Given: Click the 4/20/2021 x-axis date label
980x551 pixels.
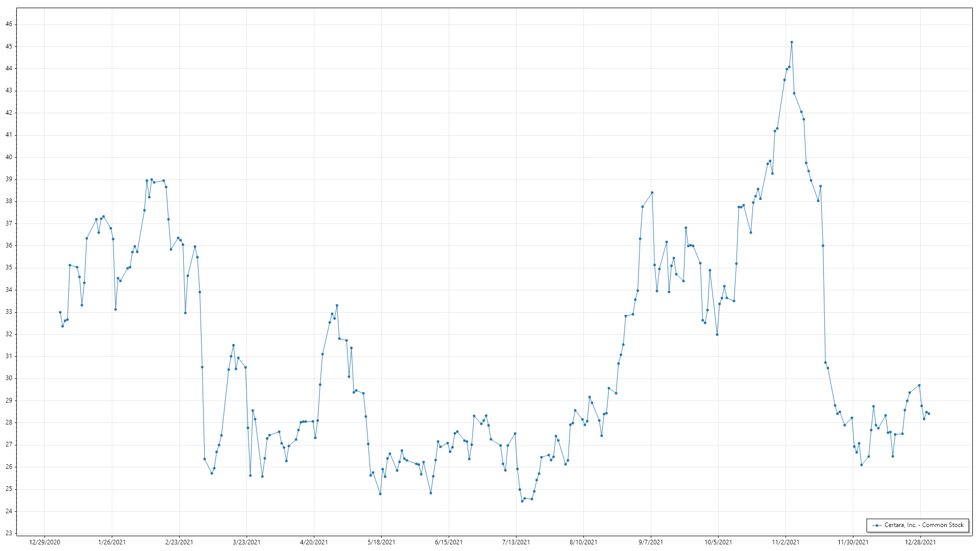Looking at the screenshot, I should (314, 542).
